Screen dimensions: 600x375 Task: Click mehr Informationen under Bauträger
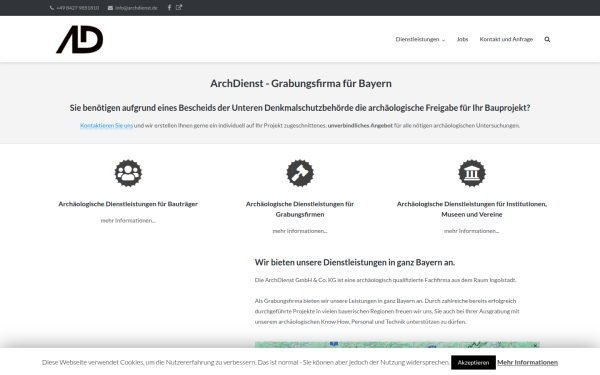coord(128,220)
